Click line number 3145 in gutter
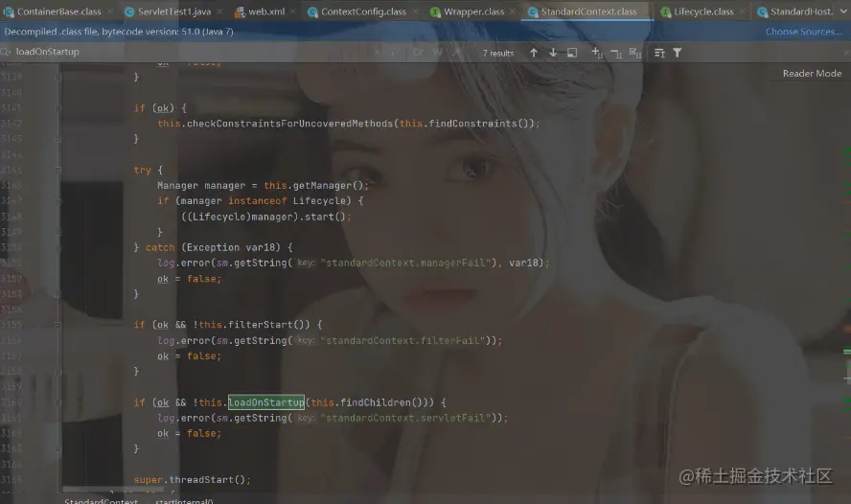The width and height of the screenshot is (851, 504). (11, 170)
